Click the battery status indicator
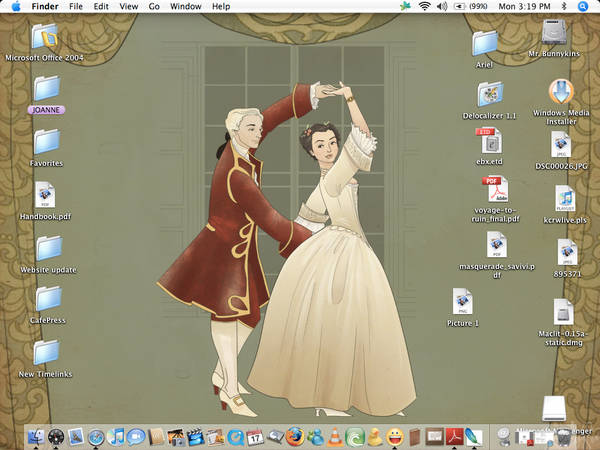600x450 pixels. click(470, 7)
